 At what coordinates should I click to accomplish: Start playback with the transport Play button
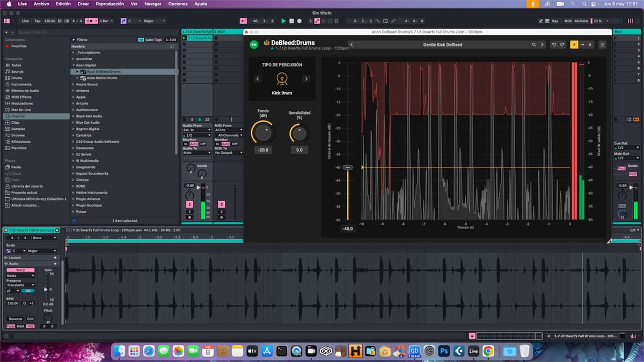284,21
